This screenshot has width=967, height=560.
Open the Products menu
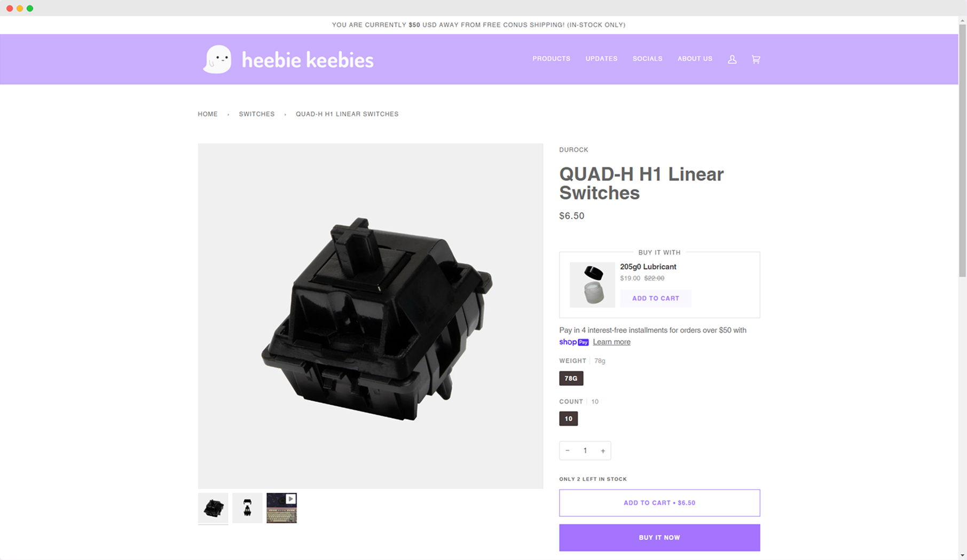(551, 59)
